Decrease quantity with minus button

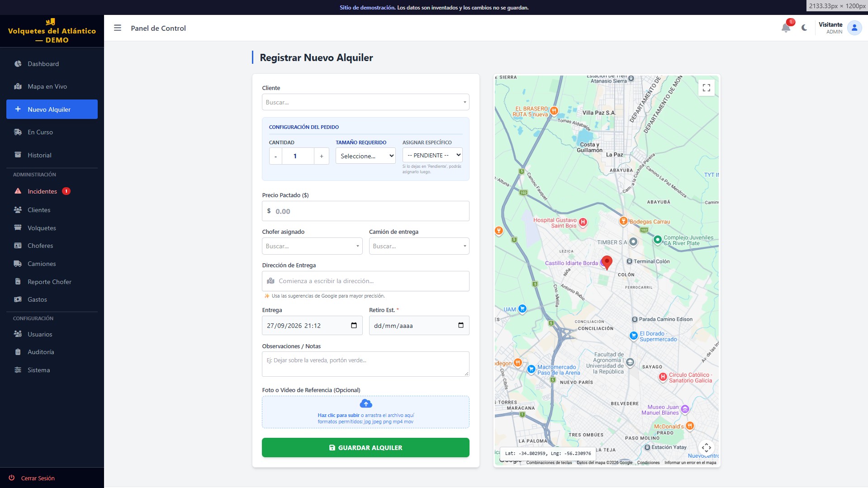coord(275,156)
